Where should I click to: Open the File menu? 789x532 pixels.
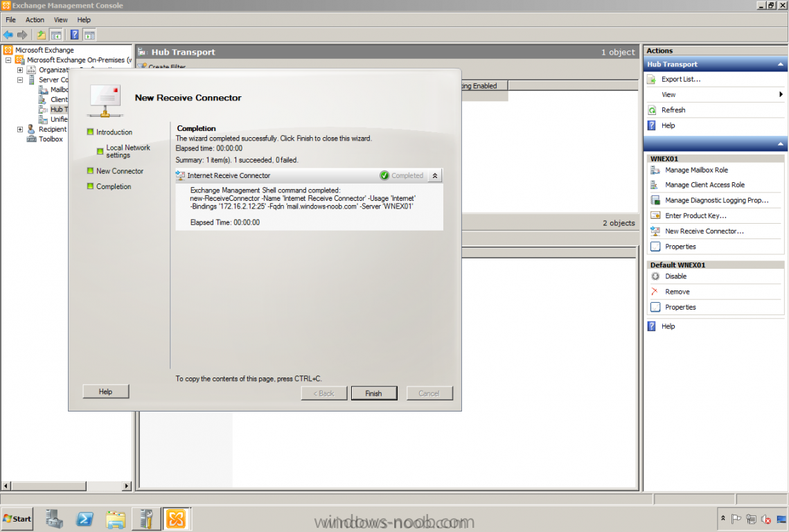point(10,19)
